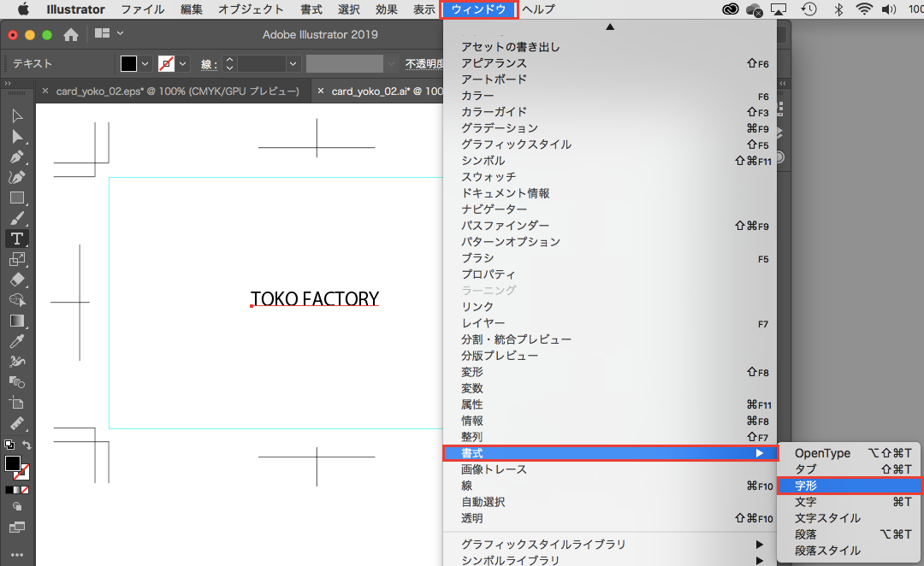Swap fill and stroke colors
Viewport: 924px width, 566px height.
pos(27,445)
